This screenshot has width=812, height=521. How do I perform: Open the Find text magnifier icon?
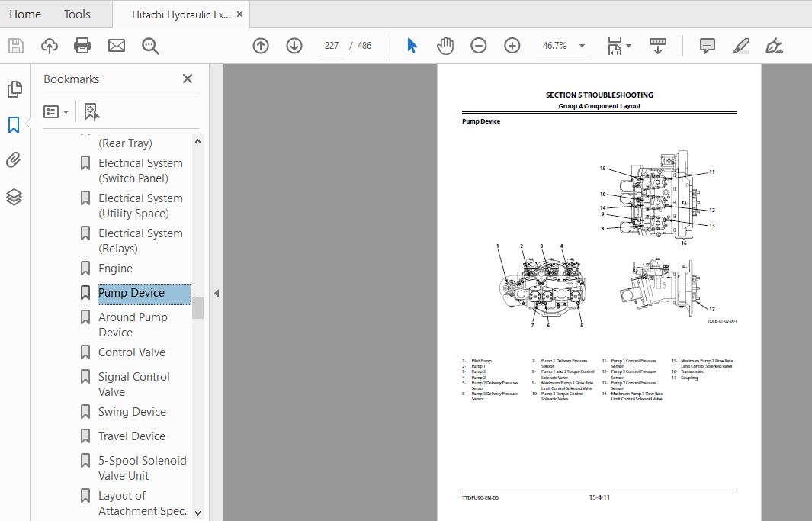[150, 46]
